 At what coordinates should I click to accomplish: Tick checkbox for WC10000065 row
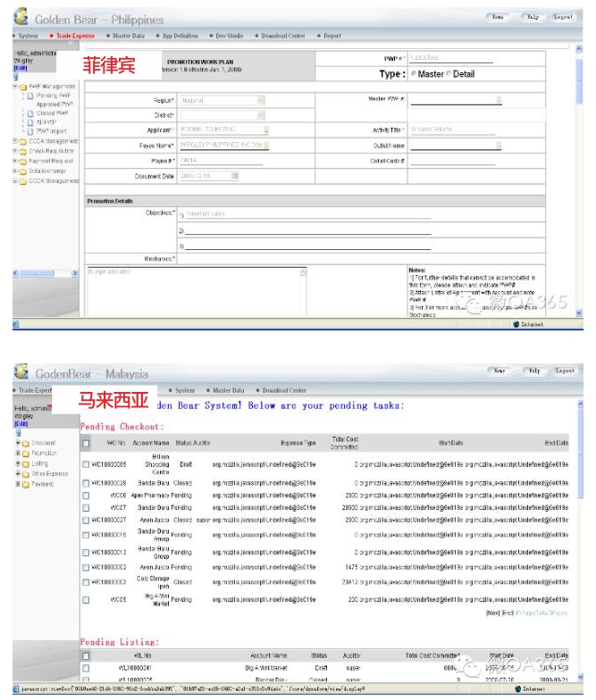coord(86,464)
